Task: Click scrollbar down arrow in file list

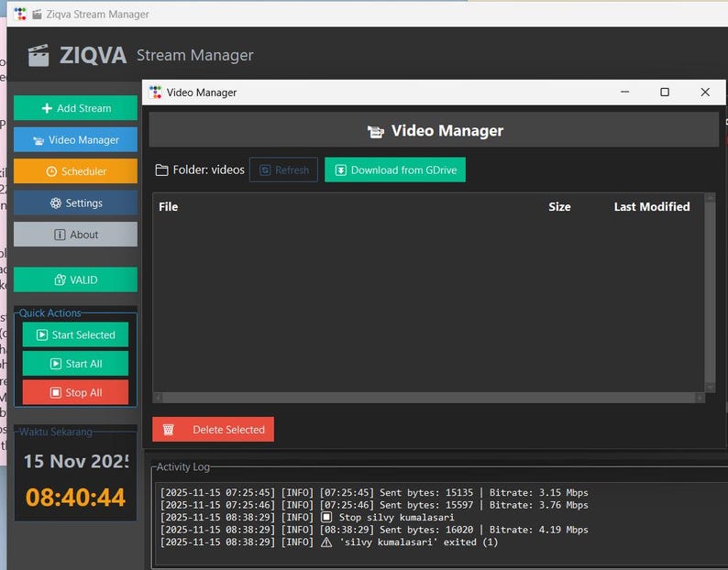Action: point(710,387)
